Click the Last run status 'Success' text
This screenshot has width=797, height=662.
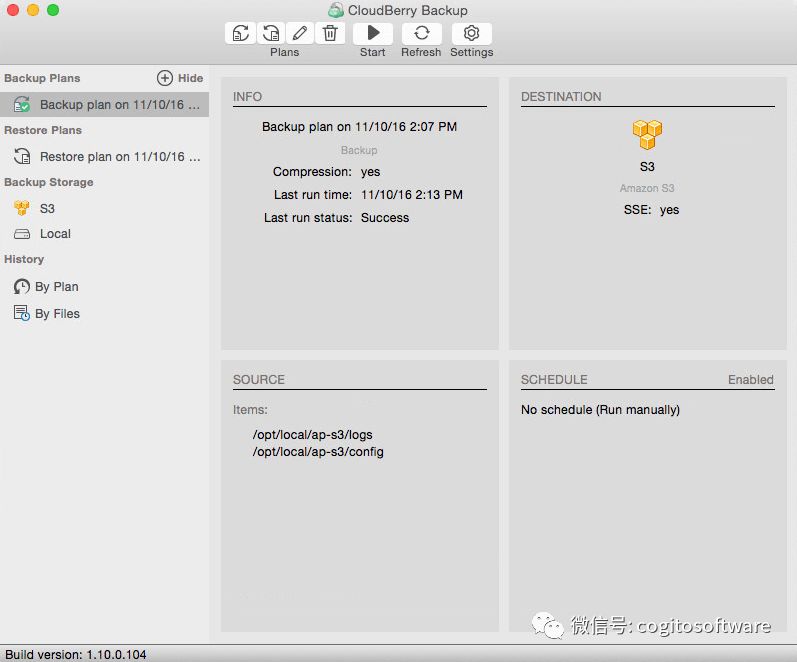pos(385,218)
